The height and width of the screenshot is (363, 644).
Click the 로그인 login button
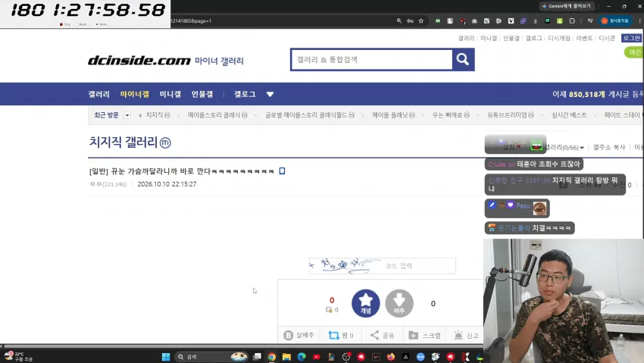click(x=631, y=38)
